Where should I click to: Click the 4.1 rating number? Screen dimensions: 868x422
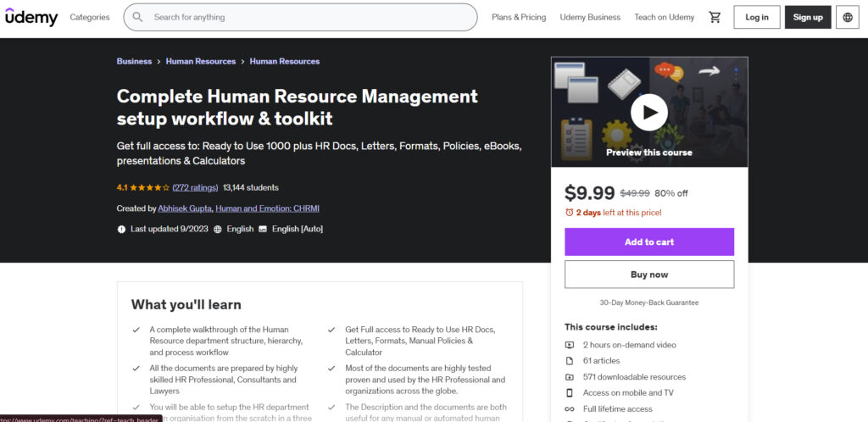click(x=122, y=187)
